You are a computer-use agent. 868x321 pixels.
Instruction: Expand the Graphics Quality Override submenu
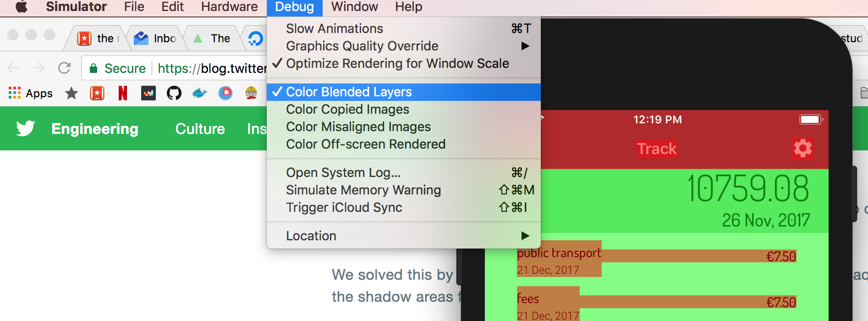click(362, 46)
